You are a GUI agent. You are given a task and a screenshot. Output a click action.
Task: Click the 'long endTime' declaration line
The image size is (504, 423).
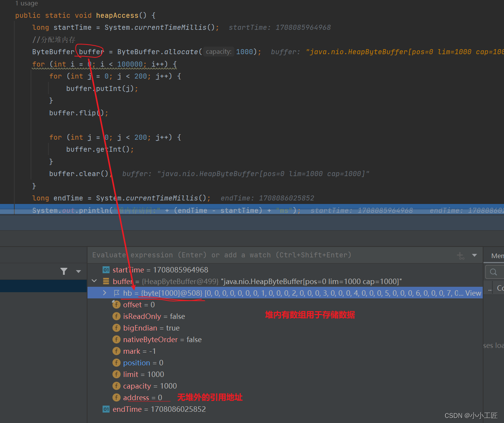(121, 198)
